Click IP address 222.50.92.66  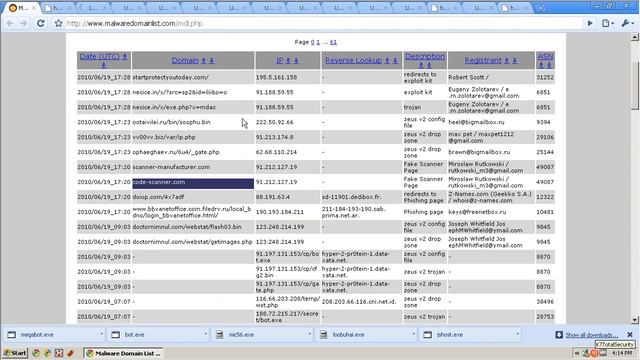pyautogui.click(x=274, y=122)
